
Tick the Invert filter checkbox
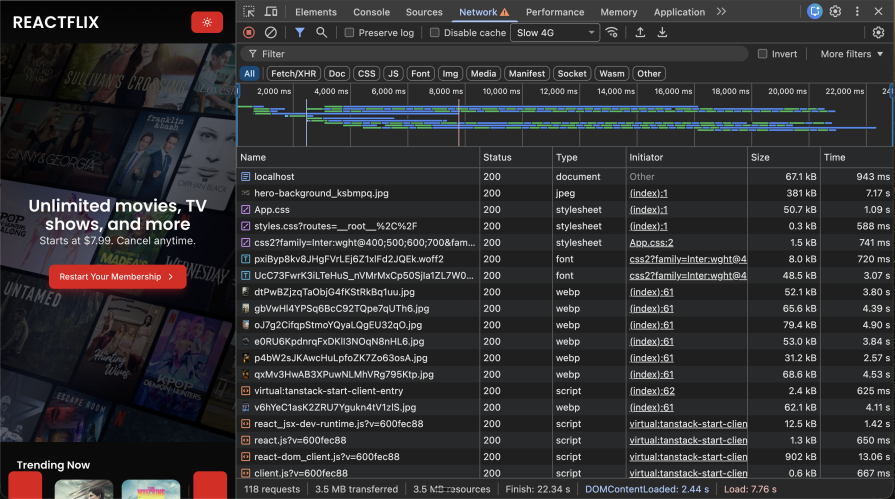tap(763, 54)
